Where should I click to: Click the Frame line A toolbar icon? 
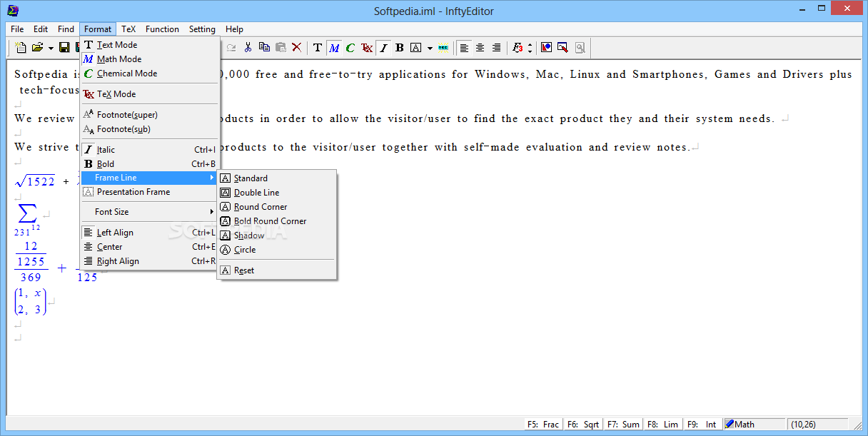pyautogui.click(x=415, y=48)
